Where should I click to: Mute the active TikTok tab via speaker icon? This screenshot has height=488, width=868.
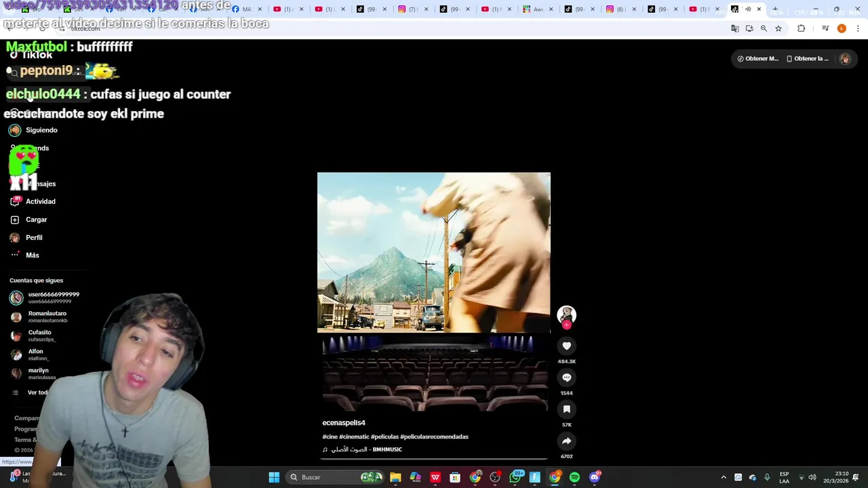tap(748, 9)
